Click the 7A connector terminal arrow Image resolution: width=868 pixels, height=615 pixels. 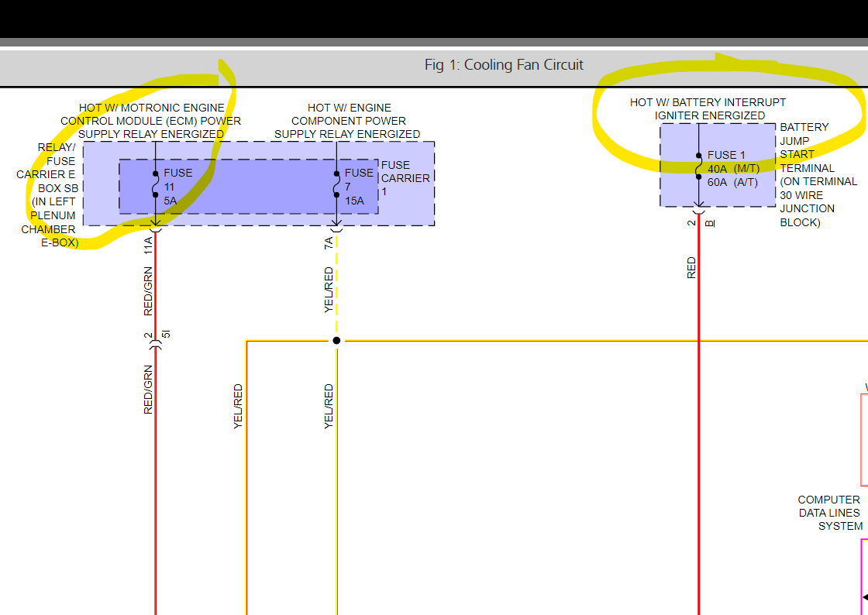[x=336, y=226]
